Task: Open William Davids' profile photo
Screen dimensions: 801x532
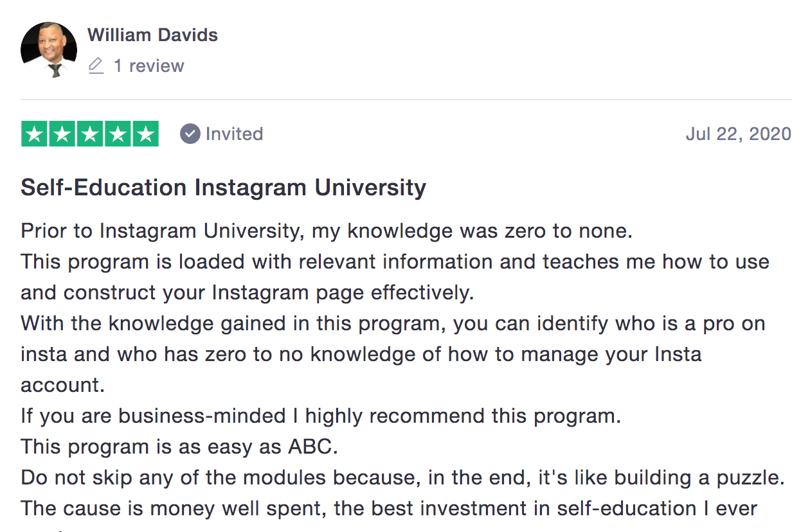Action: (49, 50)
